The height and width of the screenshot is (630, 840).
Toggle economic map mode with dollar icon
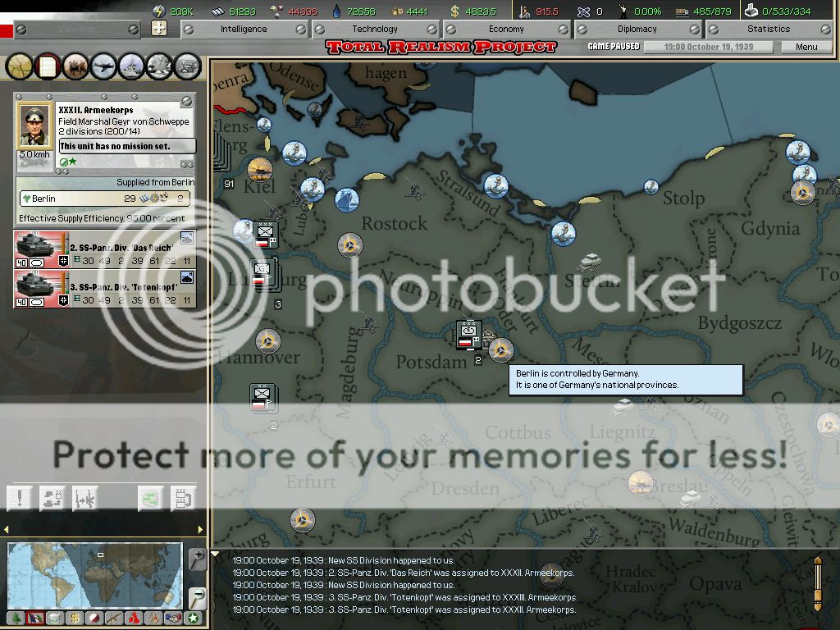[x=75, y=618]
